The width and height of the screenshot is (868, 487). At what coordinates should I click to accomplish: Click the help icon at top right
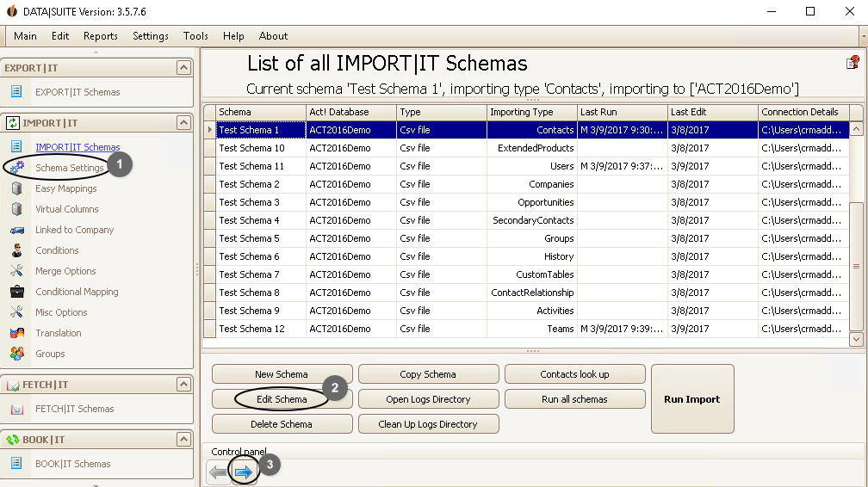pos(852,63)
